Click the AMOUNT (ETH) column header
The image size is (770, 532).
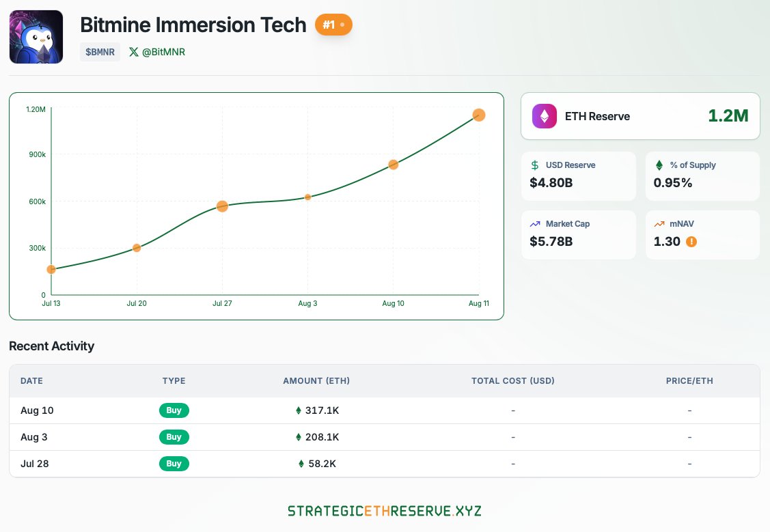(x=316, y=381)
